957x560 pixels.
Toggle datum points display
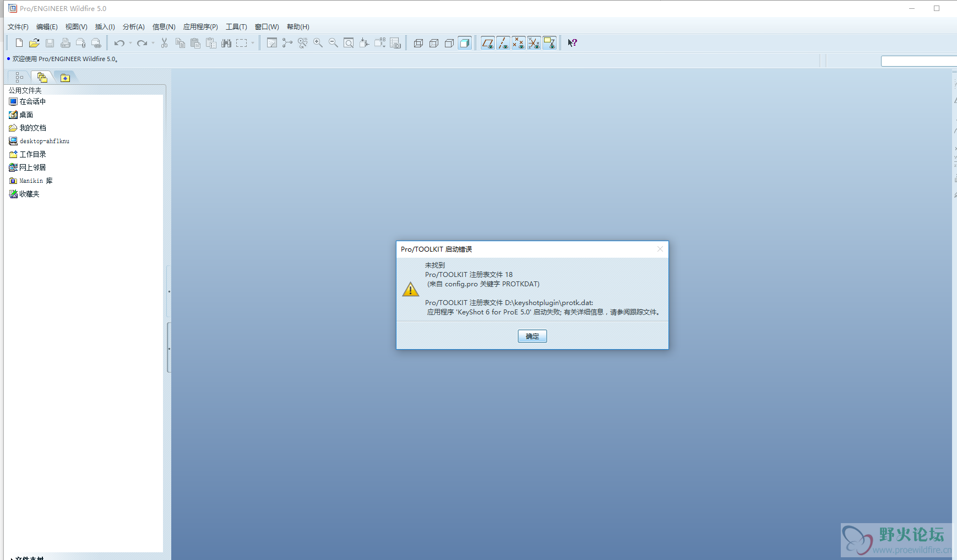tap(519, 43)
